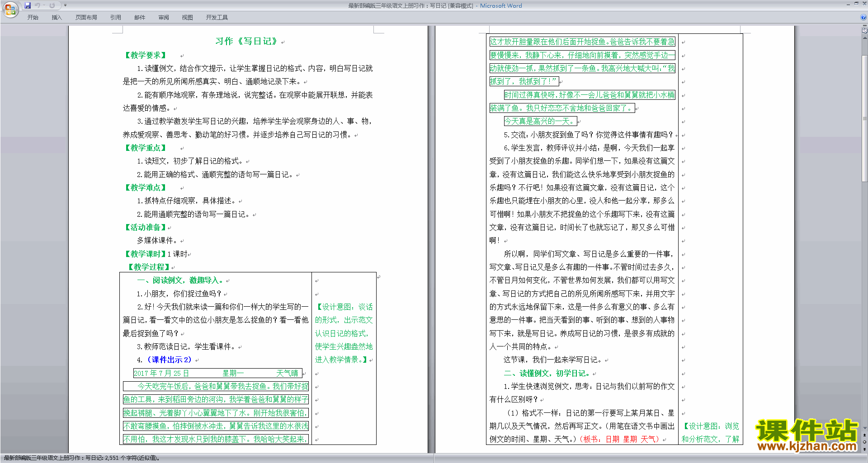Open the 插入 ribbon tab
868x463 pixels.
click(57, 18)
